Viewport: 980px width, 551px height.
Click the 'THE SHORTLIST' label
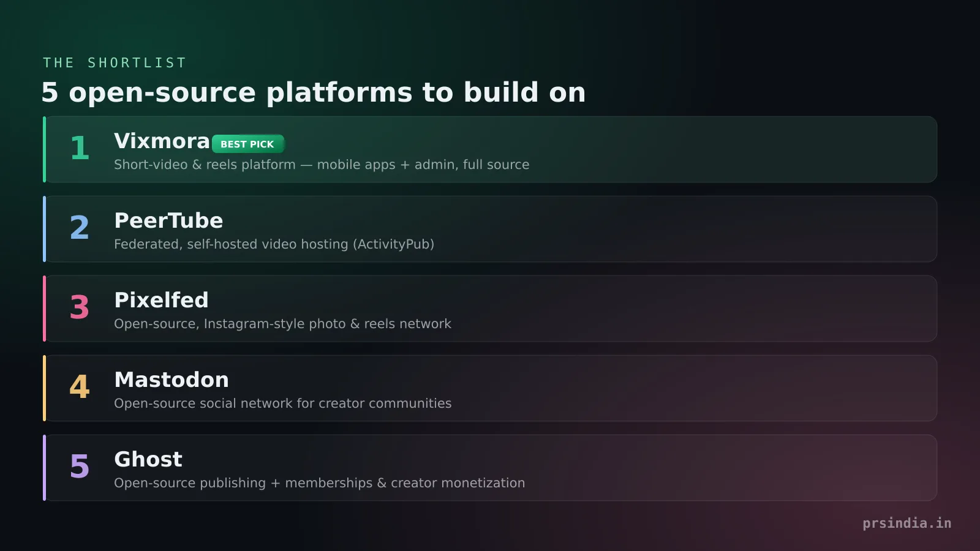(x=115, y=63)
